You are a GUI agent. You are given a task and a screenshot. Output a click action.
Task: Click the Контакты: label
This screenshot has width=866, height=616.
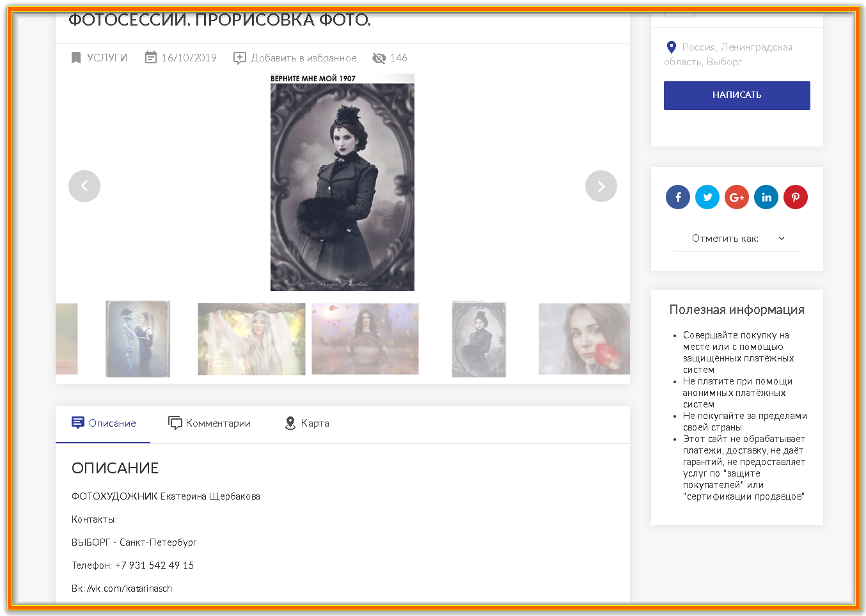(94, 519)
